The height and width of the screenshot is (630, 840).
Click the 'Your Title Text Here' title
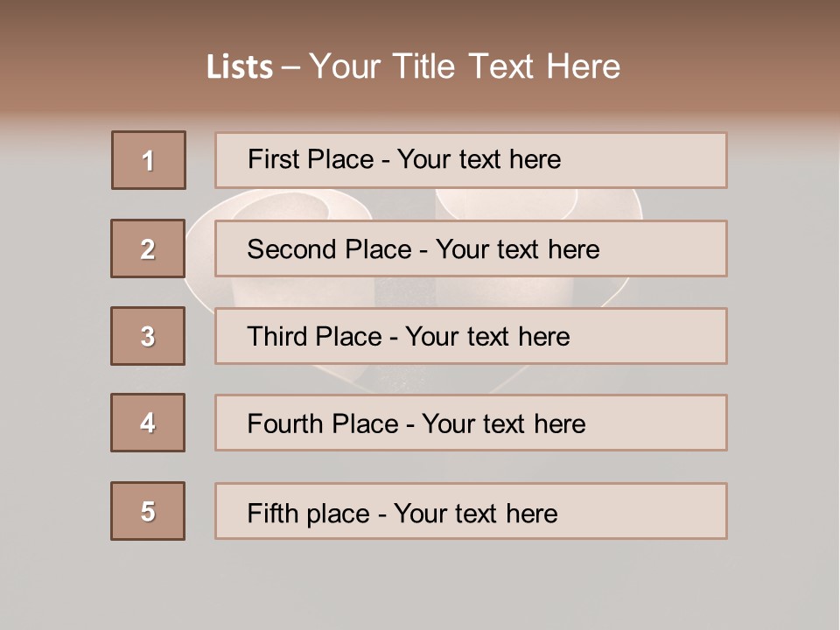point(465,66)
